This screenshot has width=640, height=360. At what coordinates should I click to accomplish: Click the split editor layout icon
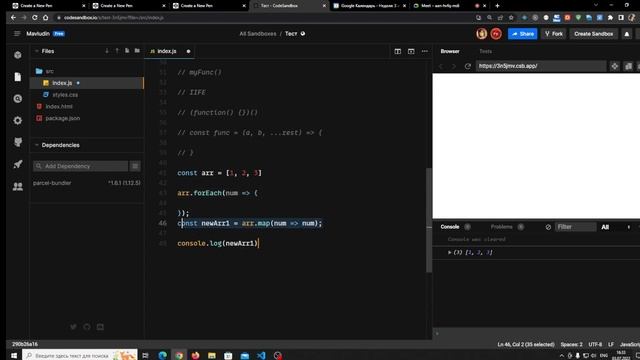pos(398,51)
